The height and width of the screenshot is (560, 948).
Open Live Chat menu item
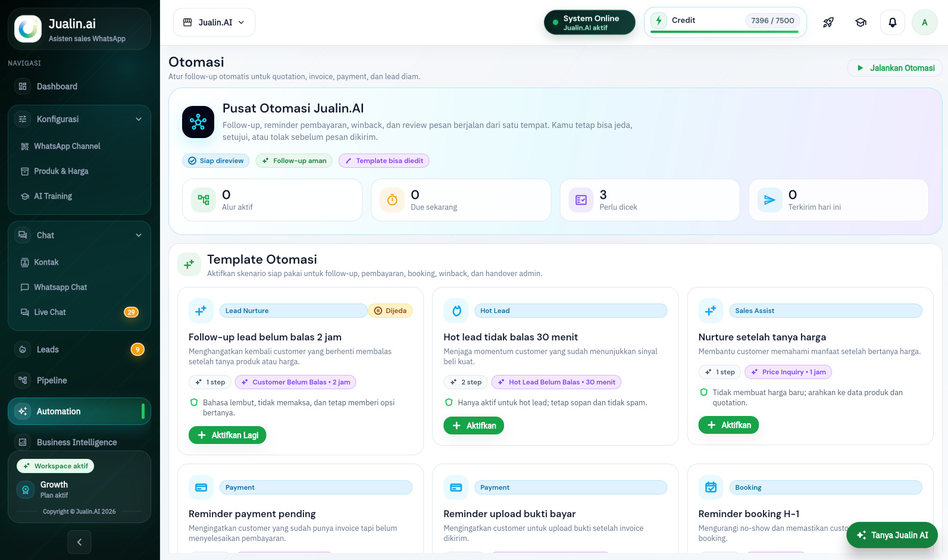[79, 312]
